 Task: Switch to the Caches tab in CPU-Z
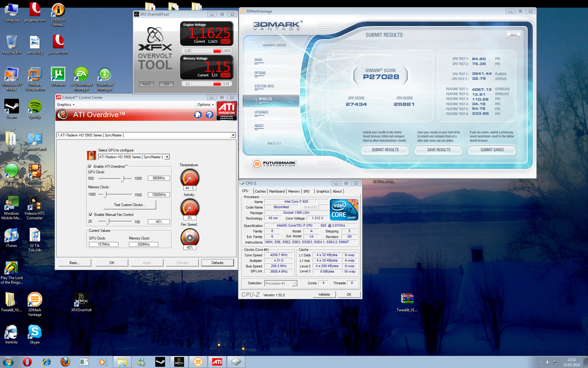260,191
